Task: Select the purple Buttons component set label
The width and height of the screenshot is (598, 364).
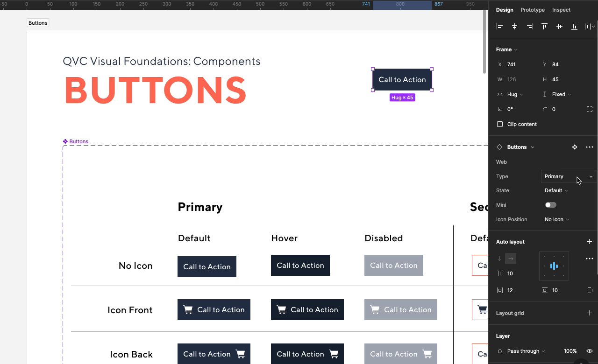Action: pyautogui.click(x=76, y=141)
